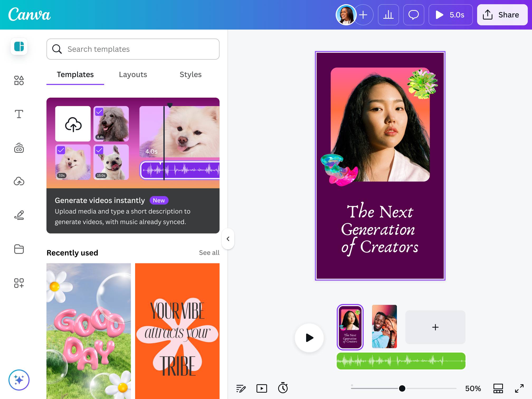Switch to the Styles tab
This screenshot has height=399, width=532.
(190, 75)
